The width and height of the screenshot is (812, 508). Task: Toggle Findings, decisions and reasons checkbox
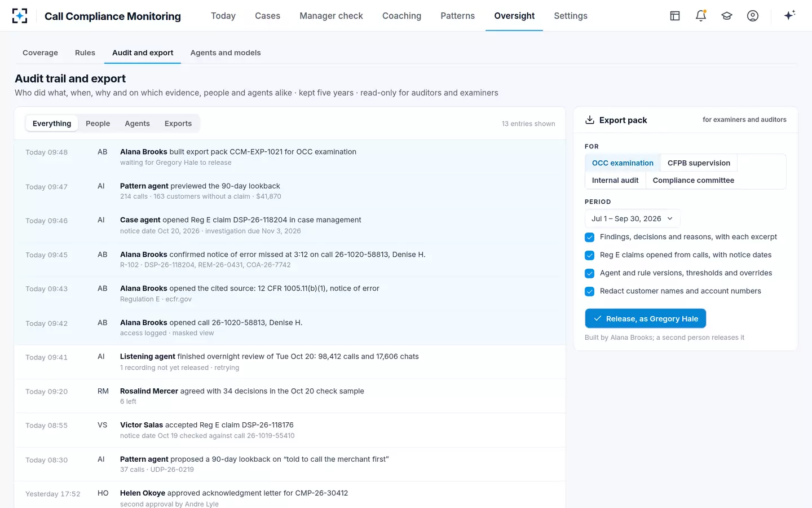click(590, 237)
